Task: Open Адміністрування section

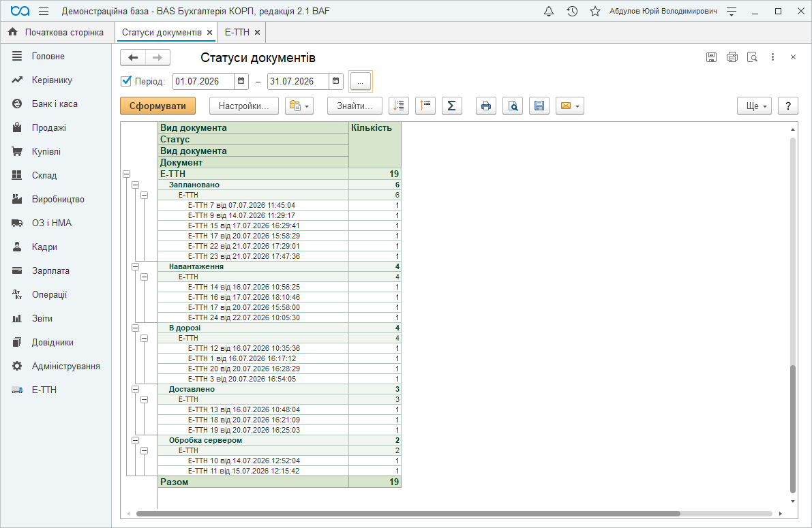Action: tap(56, 365)
